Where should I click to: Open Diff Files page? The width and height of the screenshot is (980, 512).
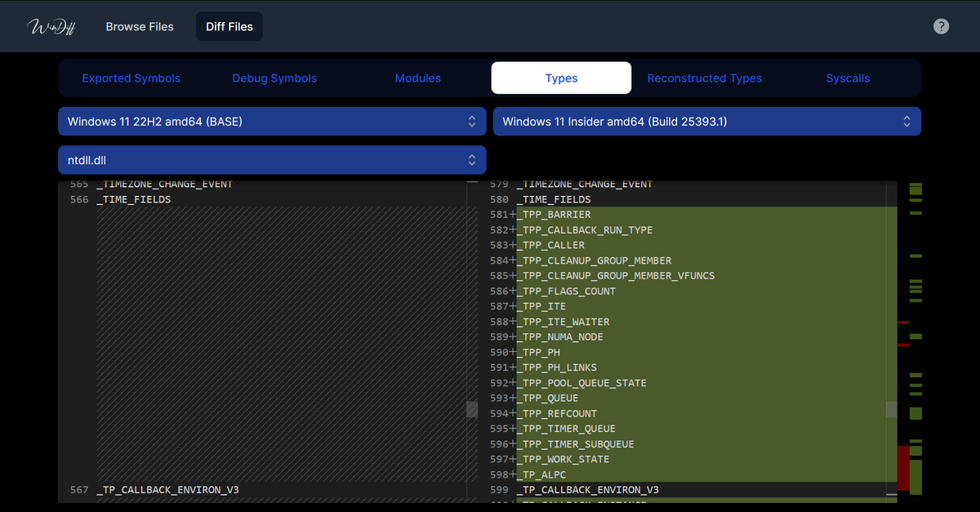click(229, 26)
